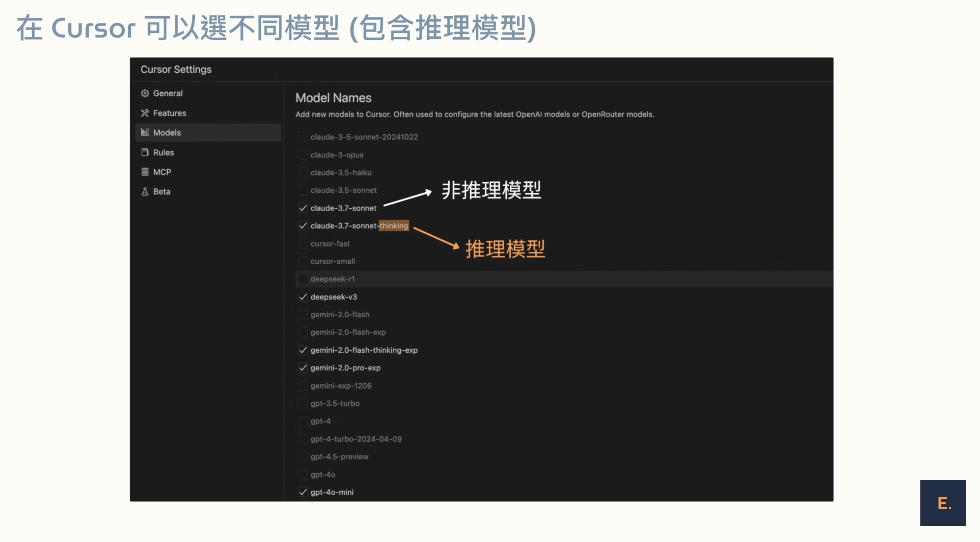Enable the gemini-2.0-flash-exp checkbox
Viewport: 980px width, 542px height.
coord(303,332)
